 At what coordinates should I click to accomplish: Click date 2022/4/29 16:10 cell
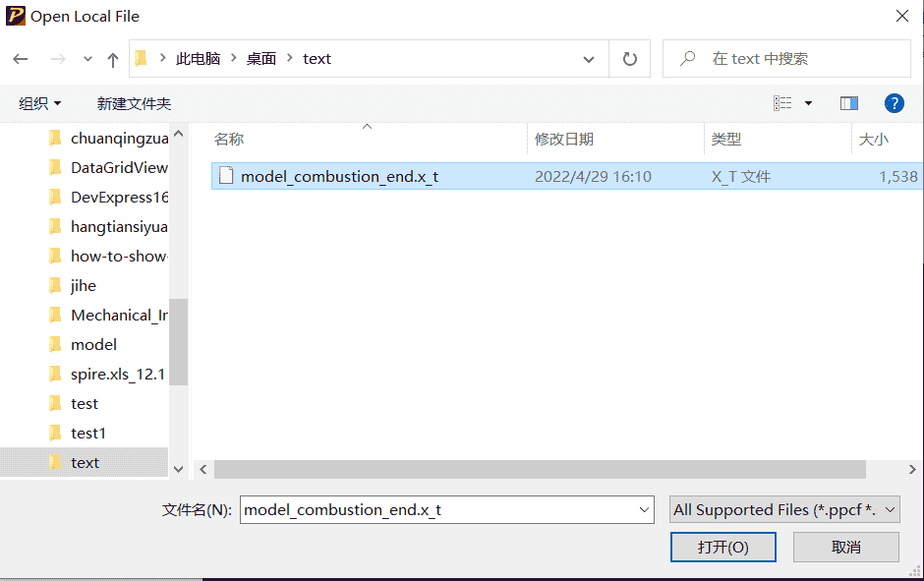[593, 177]
